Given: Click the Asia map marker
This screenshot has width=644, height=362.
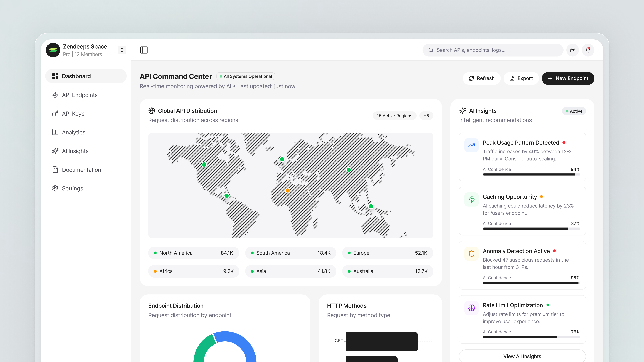Looking at the screenshot, I should click(x=349, y=170).
